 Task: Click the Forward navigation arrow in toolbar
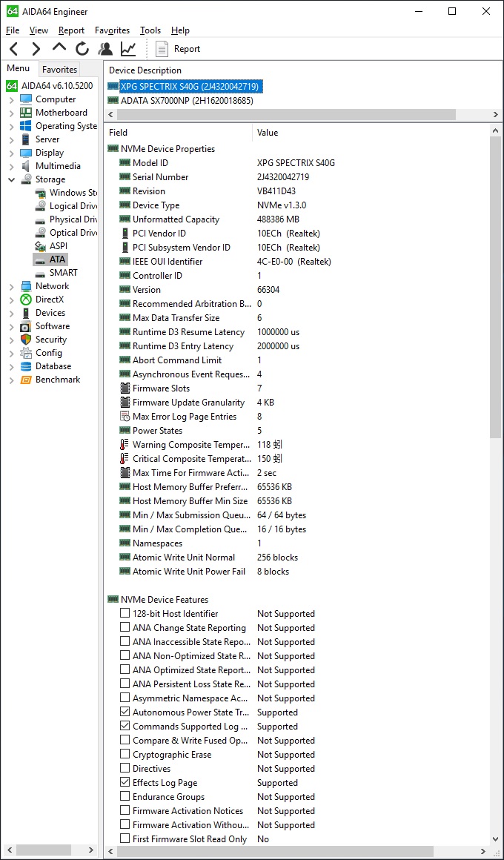(36, 49)
